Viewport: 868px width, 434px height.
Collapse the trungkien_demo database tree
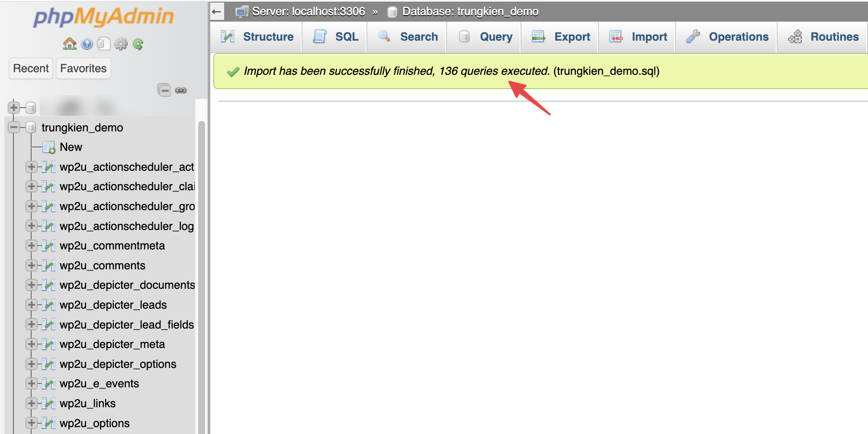point(14,127)
